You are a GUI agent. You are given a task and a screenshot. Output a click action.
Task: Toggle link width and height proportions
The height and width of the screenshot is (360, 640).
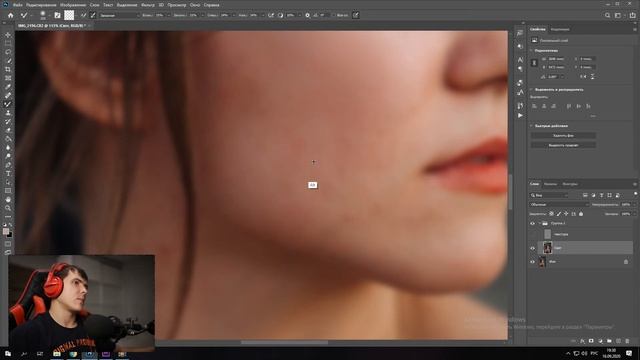pos(534,63)
